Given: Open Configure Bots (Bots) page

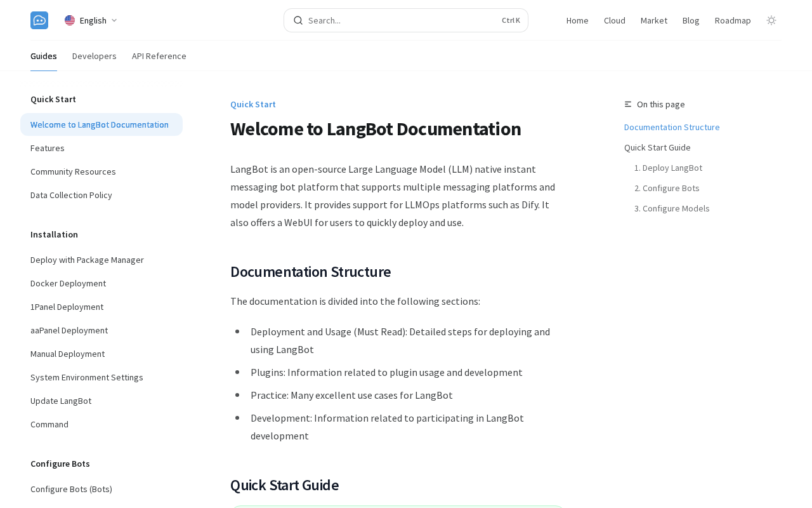Looking at the screenshot, I should (101, 489).
